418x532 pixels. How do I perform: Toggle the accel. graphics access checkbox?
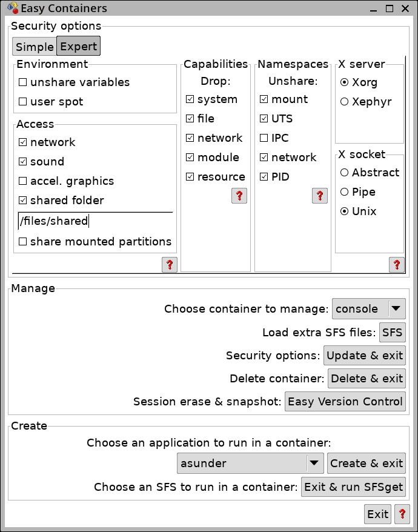click(x=23, y=181)
